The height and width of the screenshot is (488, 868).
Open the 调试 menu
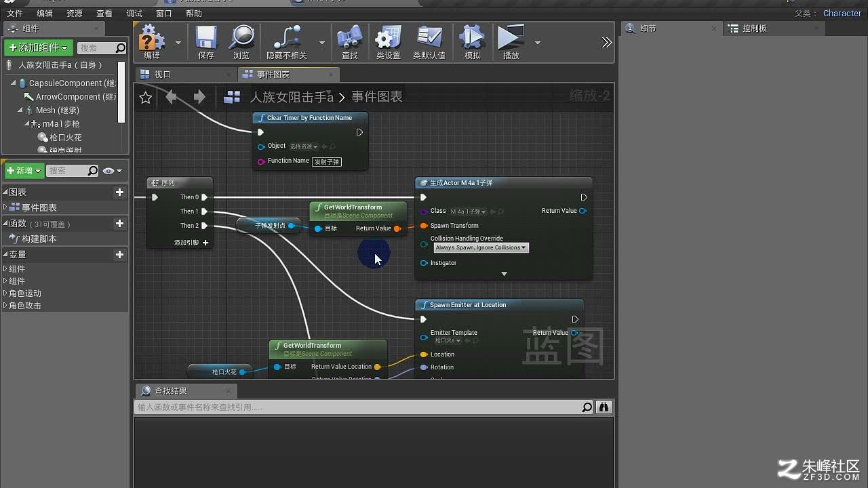134,14
